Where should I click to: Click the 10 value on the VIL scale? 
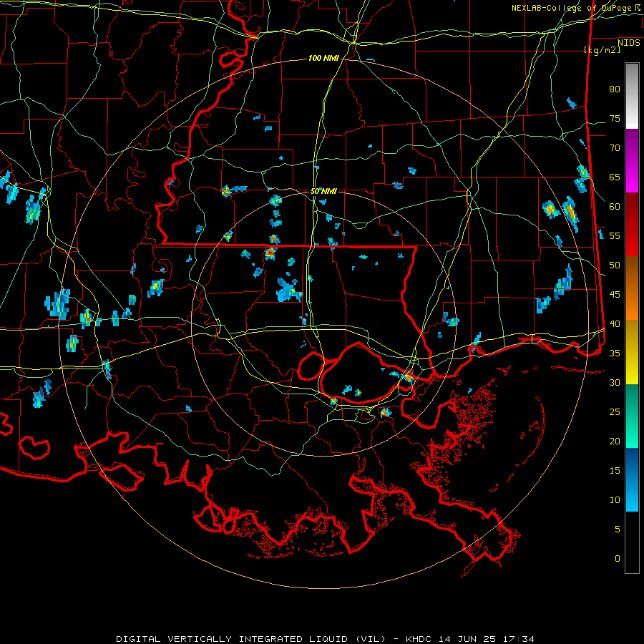[615, 500]
